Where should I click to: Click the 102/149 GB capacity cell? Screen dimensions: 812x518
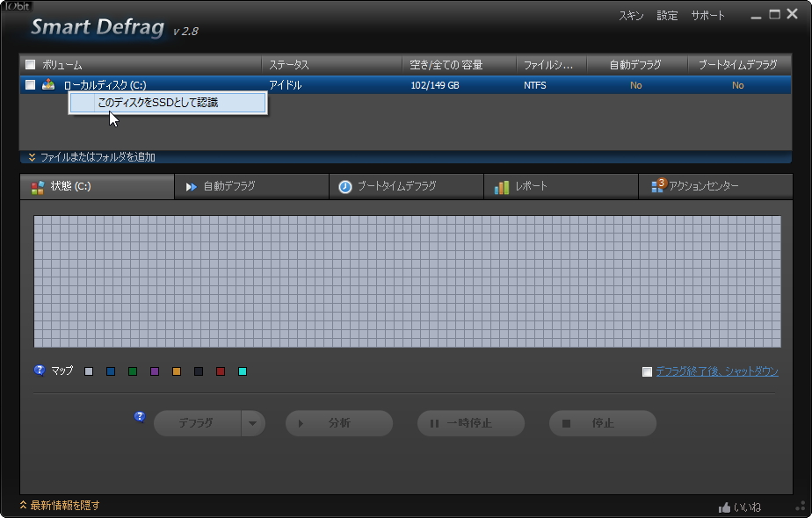click(x=435, y=85)
